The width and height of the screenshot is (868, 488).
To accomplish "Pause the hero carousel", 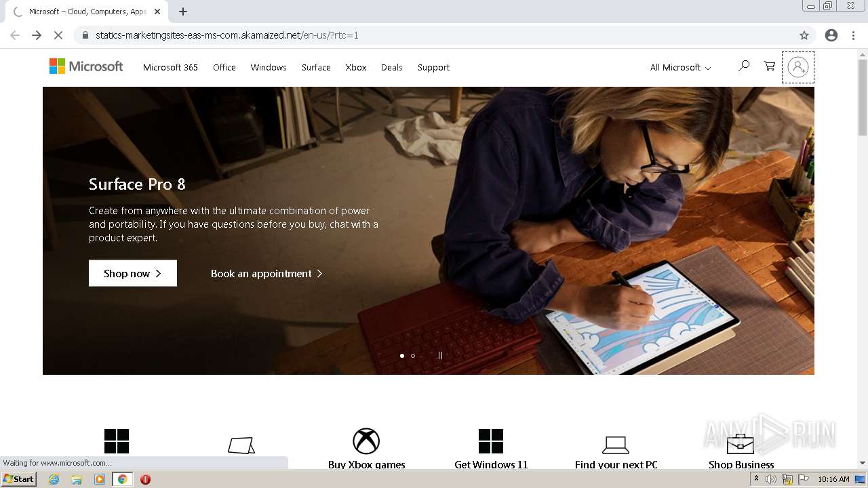I will [440, 355].
